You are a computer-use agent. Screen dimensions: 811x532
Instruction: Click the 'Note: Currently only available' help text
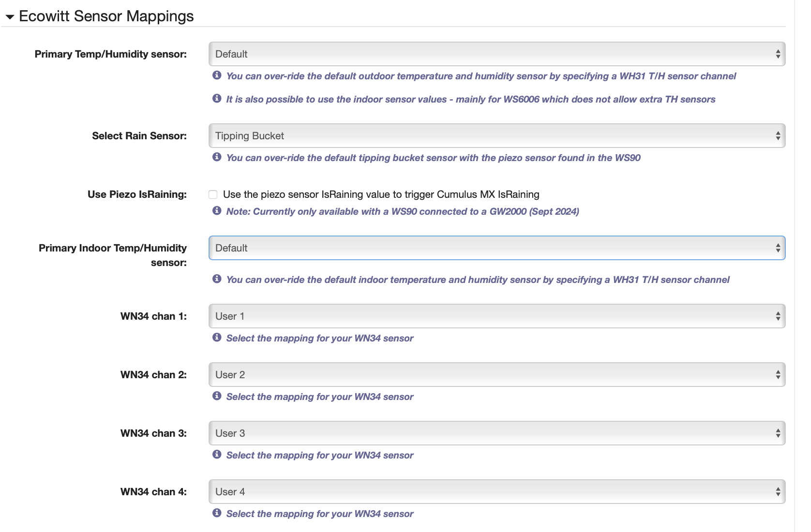(x=403, y=212)
